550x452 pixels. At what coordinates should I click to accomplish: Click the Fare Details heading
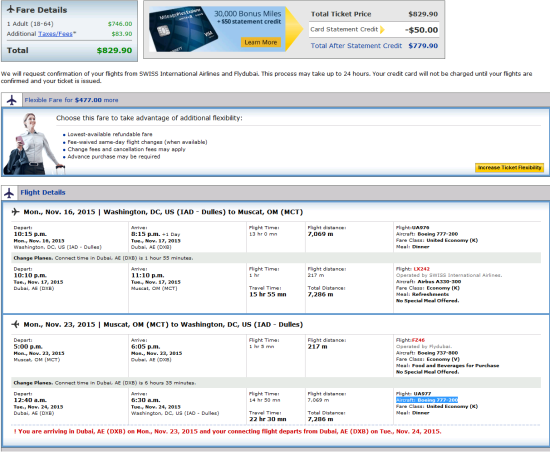coord(41,10)
